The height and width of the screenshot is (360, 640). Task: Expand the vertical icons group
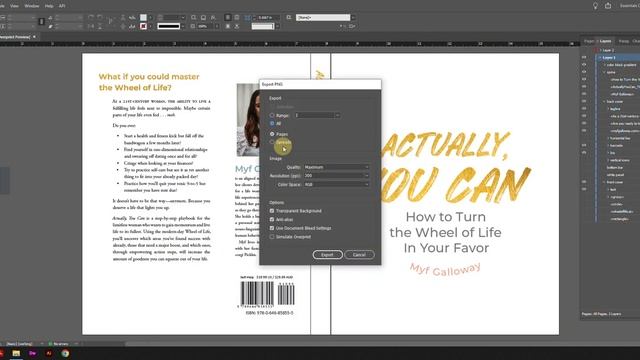(608, 160)
